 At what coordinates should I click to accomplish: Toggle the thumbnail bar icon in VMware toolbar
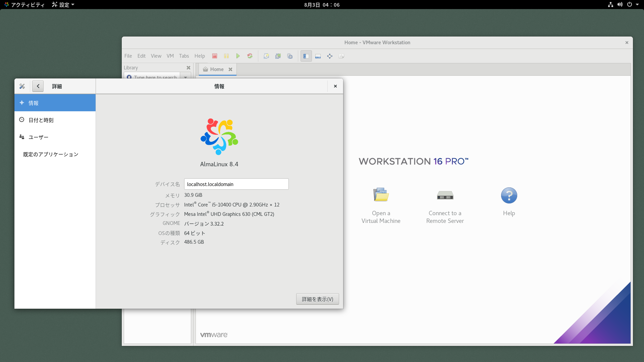[x=318, y=56]
